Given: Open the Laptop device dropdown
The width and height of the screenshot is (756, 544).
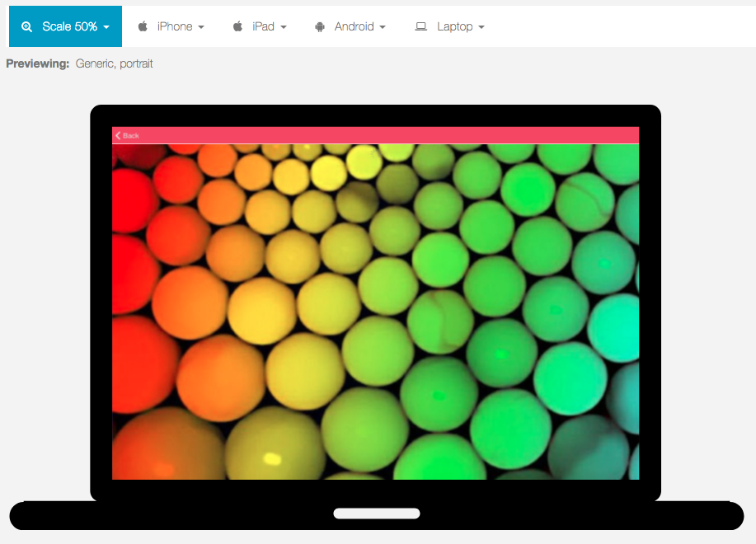Looking at the screenshot, I should (450, 26).
